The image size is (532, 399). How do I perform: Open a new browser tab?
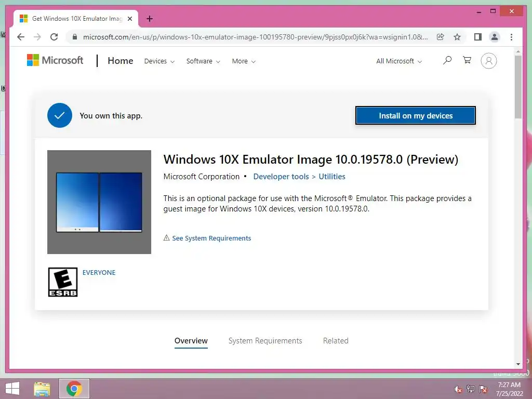click(x=149, y=19)
